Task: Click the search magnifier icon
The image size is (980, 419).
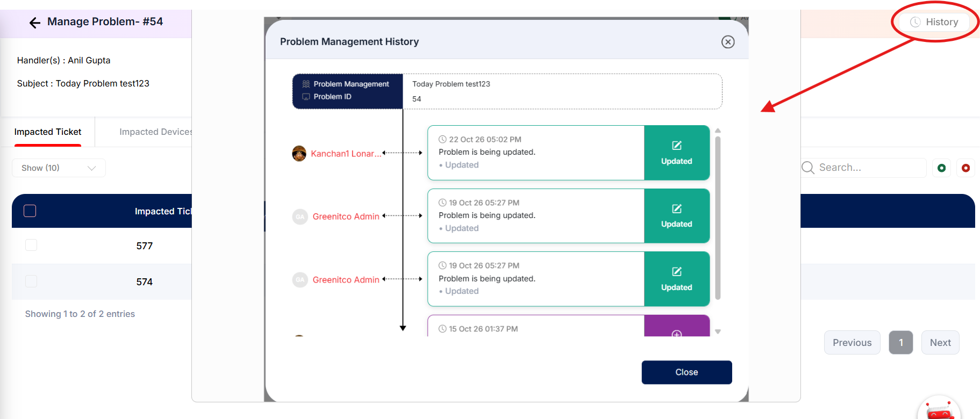Action: tap(808, 168)
